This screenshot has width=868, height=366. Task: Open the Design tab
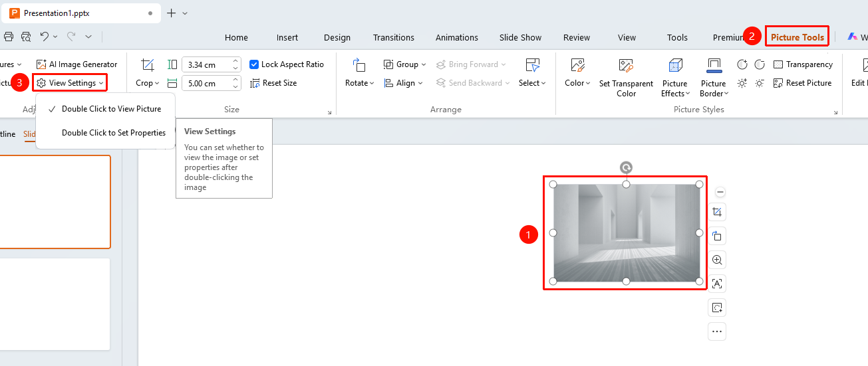coord(337,37)
